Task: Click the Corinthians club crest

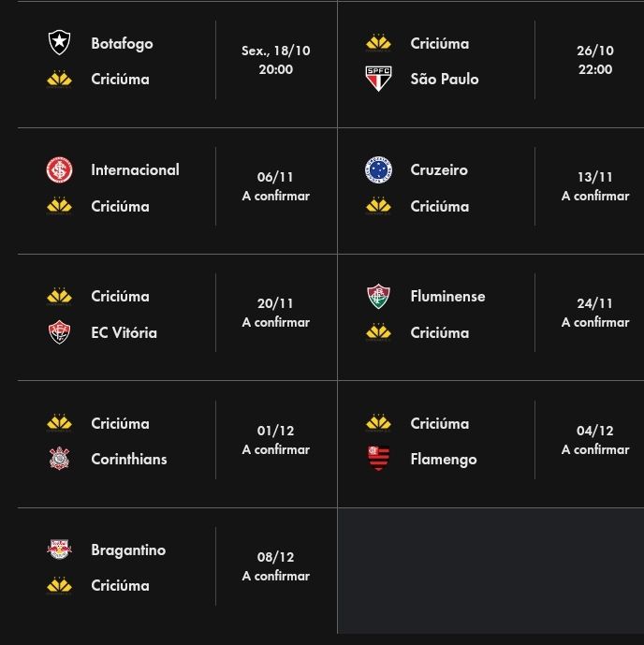Action: pos(59,459)
